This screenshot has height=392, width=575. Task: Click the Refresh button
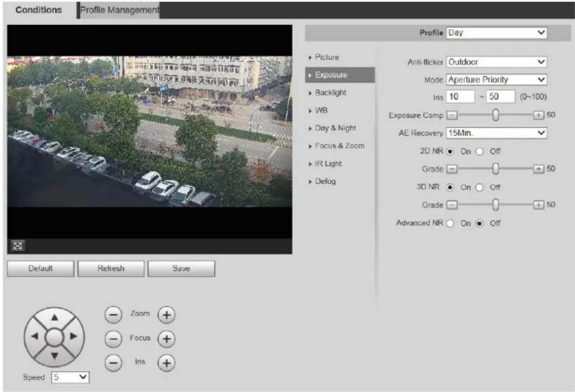[x=111, y=269]
